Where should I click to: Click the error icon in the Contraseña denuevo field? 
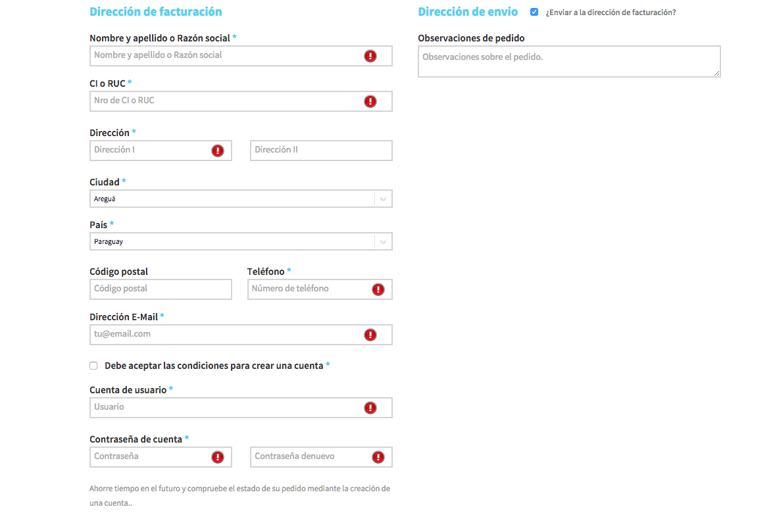point(378,457)
